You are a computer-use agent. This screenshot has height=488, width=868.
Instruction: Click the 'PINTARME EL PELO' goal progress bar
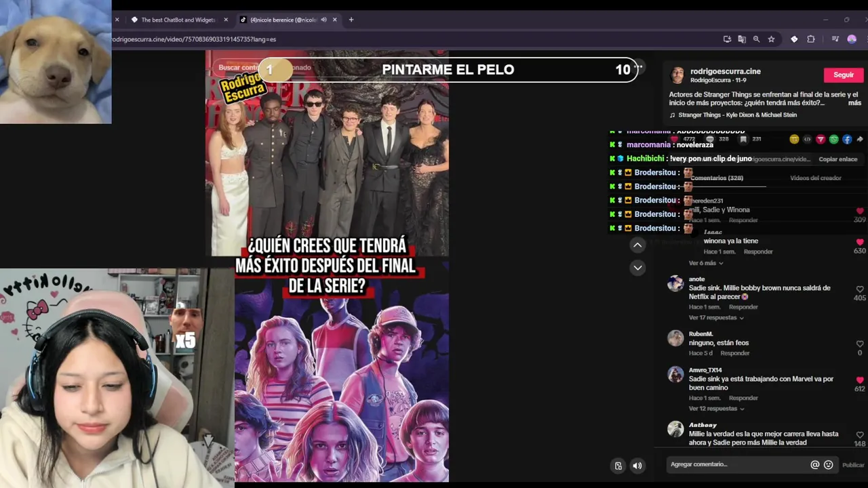click(x=448, y=69)
